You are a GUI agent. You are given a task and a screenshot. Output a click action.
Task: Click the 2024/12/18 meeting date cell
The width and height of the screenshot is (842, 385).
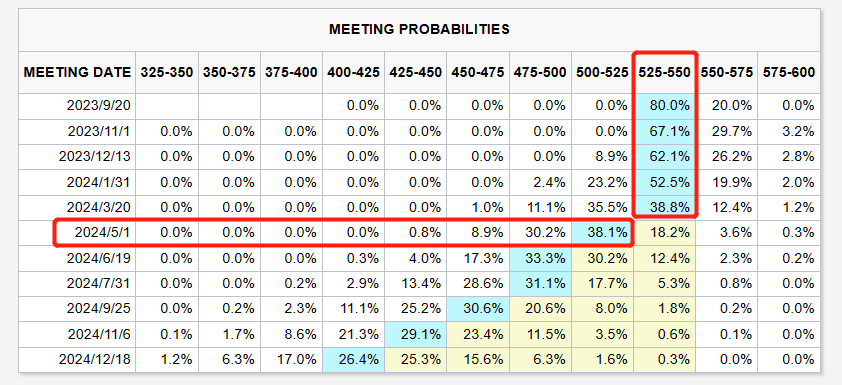click(x=77, y=360)
